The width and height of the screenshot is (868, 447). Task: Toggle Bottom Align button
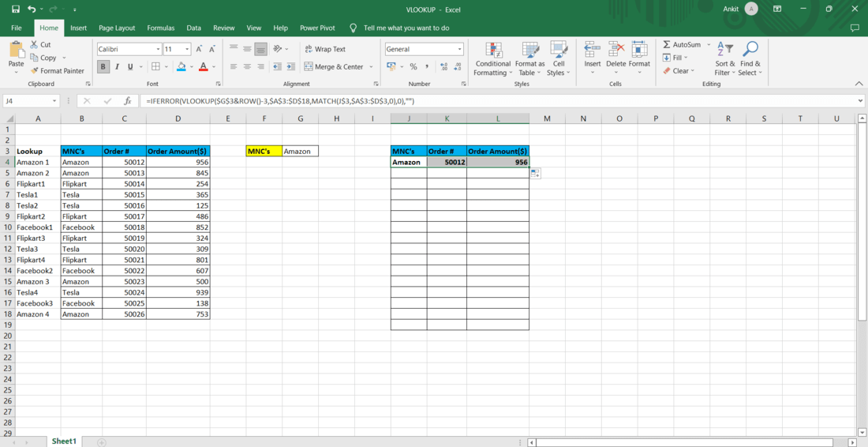pyautogui.click(x=260, y=49)
